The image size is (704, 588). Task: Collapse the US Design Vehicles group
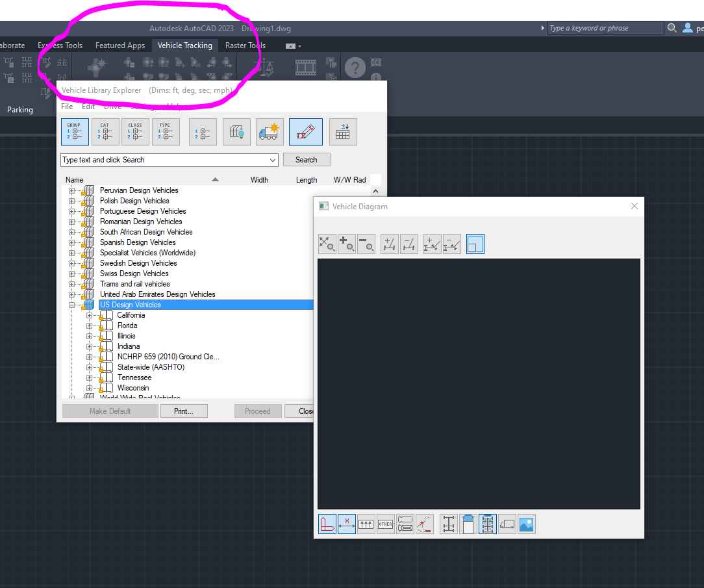coord(72,305)
